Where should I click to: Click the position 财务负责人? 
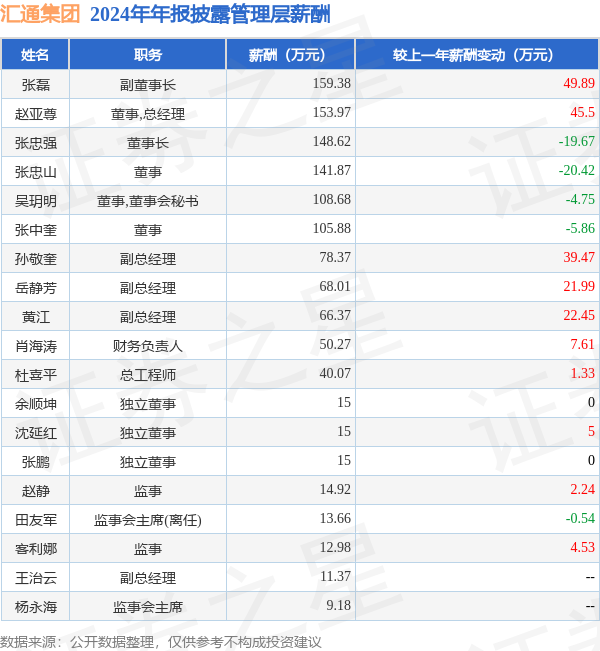[x=148, y=346]
